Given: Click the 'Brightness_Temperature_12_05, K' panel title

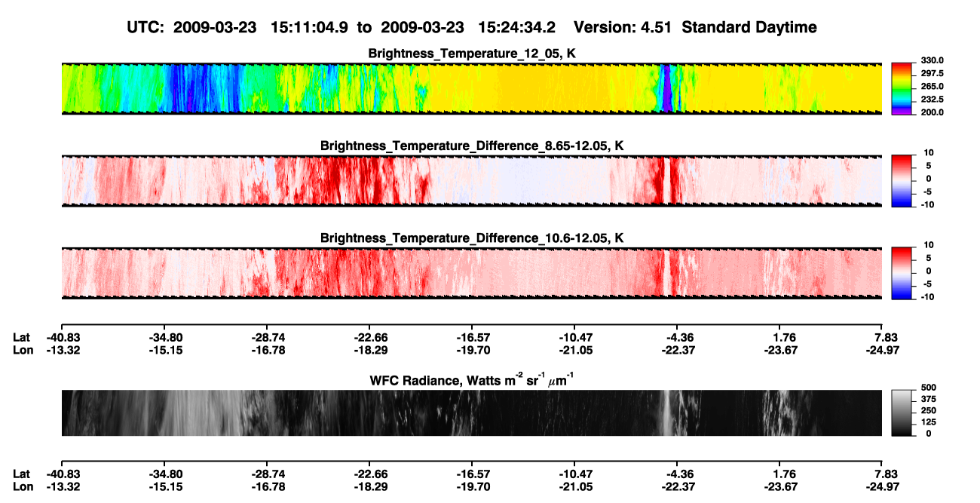Looking at the screenshot, I should click(473, 54).
